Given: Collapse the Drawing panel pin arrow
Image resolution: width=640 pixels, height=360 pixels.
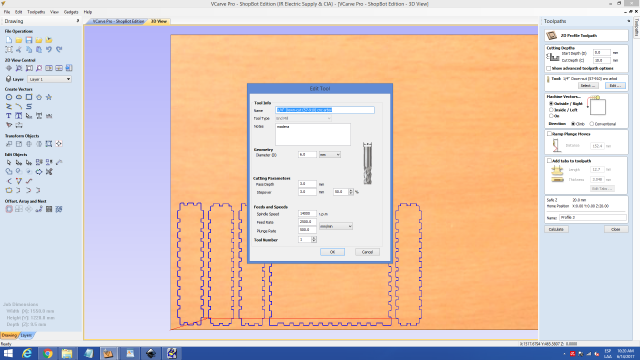Looking at the screenshot, I should 78,21.
